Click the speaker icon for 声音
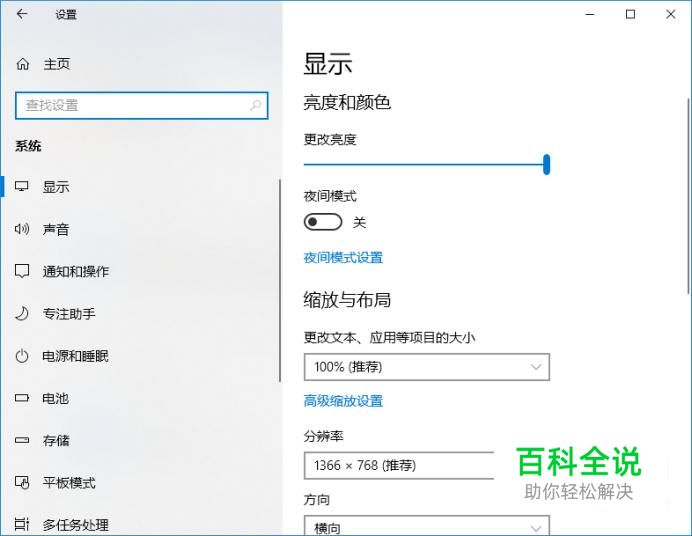This screenshot has height=536, width=692. [22, 229]
